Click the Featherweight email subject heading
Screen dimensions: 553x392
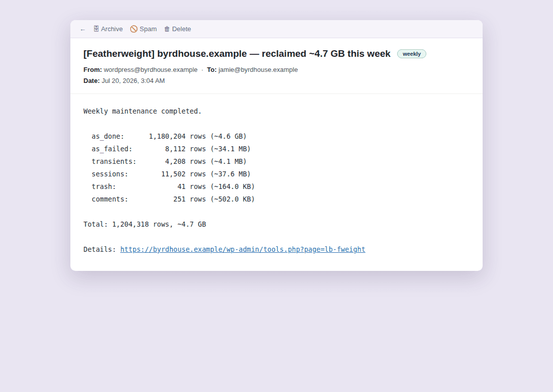(x=237, y=54)
